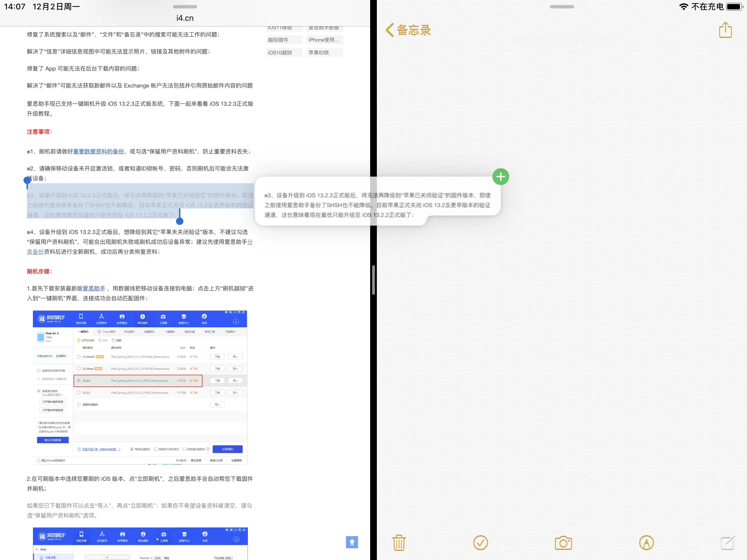Open 重要数据资料的备份 link
747x560 pixels.
(99, 151)
